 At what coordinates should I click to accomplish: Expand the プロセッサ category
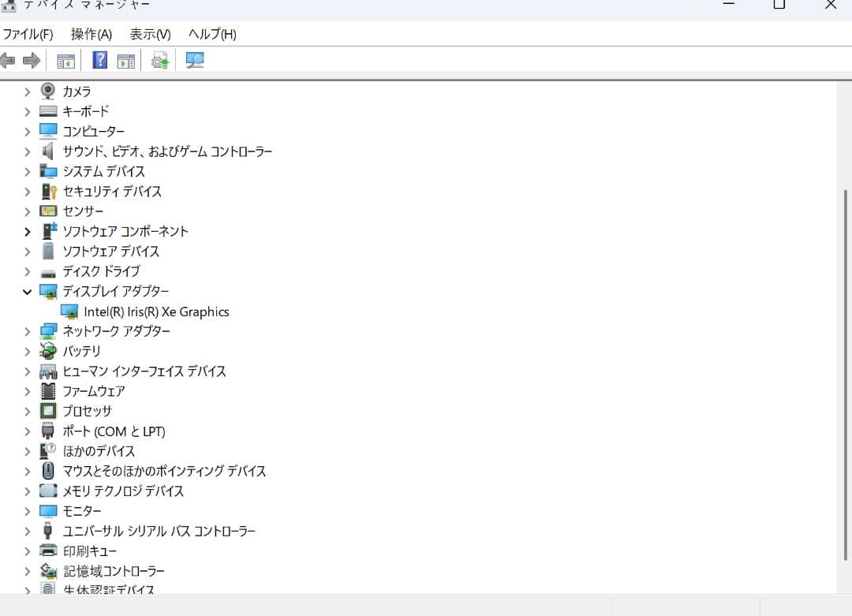coord(27,411)
